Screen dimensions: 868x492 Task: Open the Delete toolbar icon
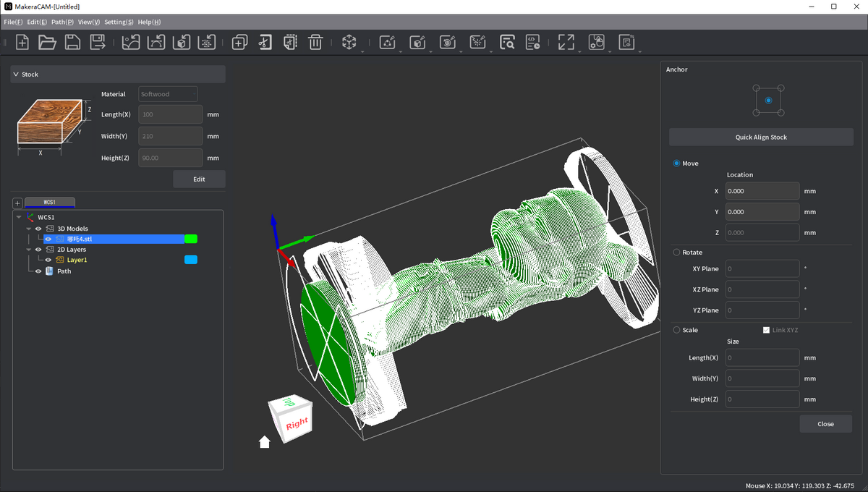pos(315,42)
